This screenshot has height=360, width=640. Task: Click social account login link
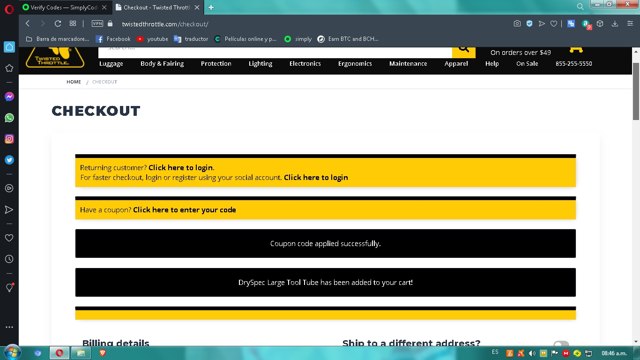point(316,178)
